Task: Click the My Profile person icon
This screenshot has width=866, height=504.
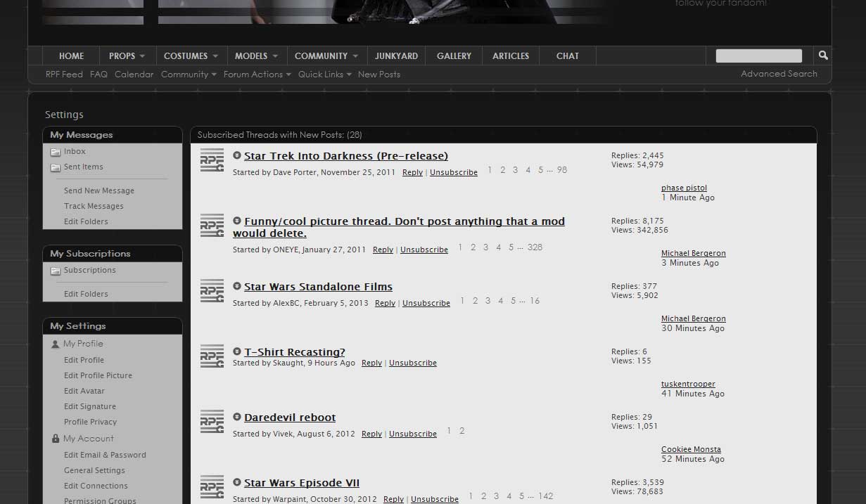Action: coord(56,344)
